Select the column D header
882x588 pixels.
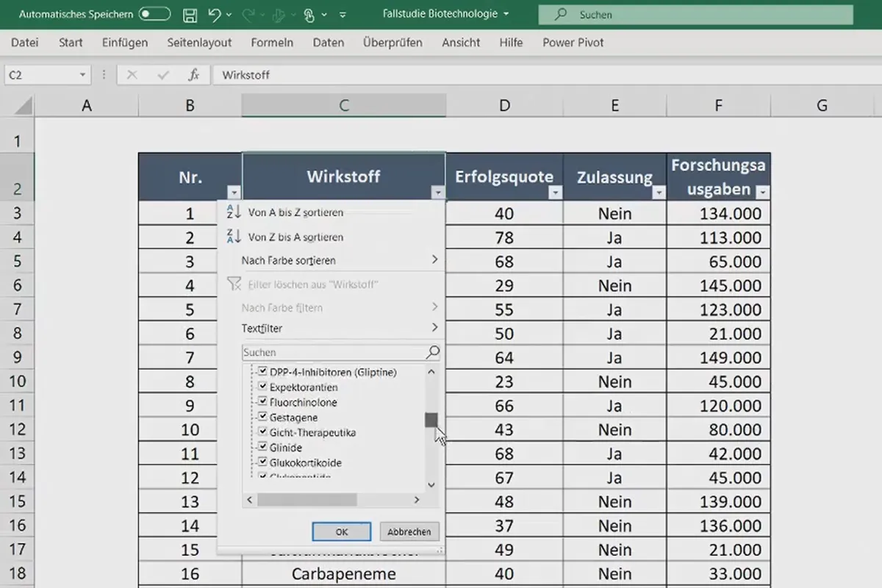tap(504, 106)
